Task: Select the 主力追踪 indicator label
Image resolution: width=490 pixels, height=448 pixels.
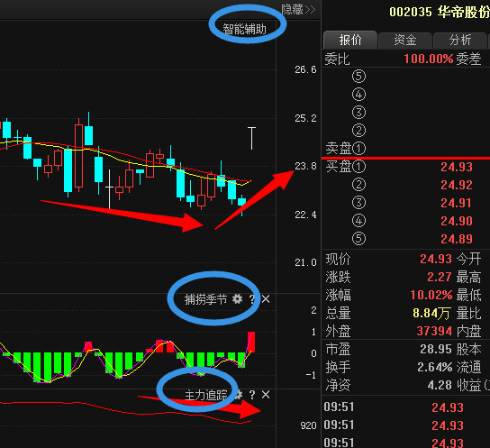Action: click(205, 396)
